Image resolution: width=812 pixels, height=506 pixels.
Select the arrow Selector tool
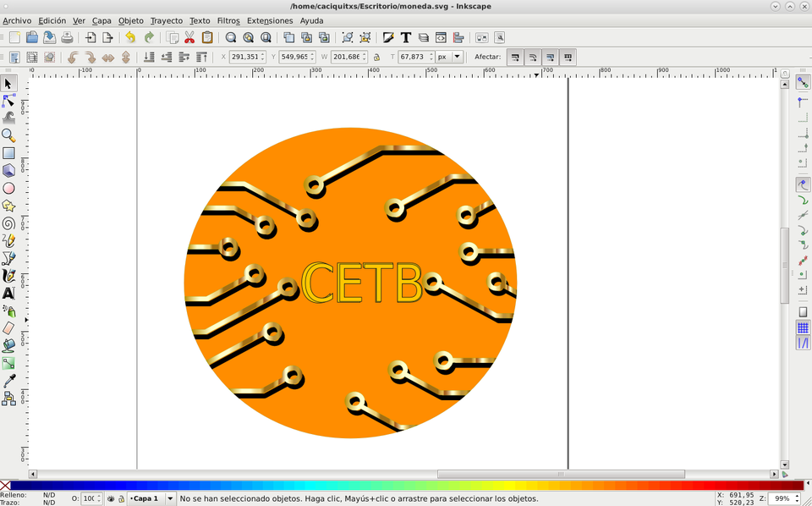[8, 83]
